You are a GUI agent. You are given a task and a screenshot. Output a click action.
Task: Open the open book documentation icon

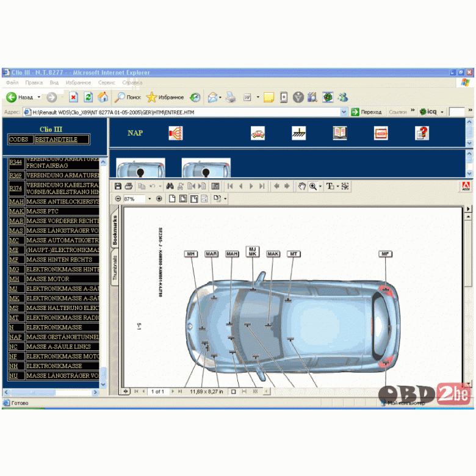coord(340,133)
